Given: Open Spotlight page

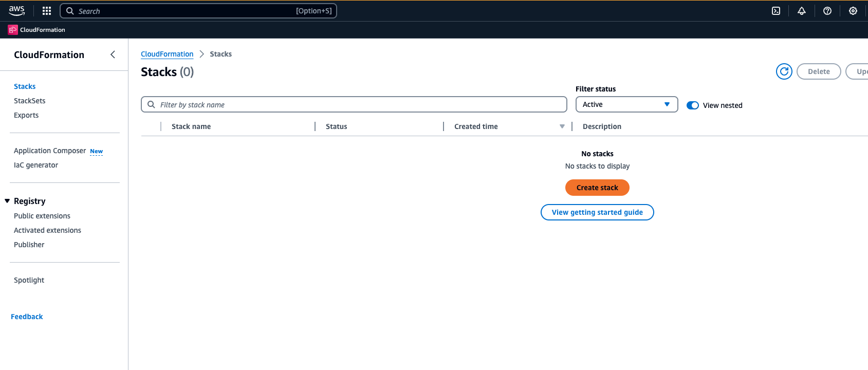Looking at the screenshot, I should click(29, 280).
